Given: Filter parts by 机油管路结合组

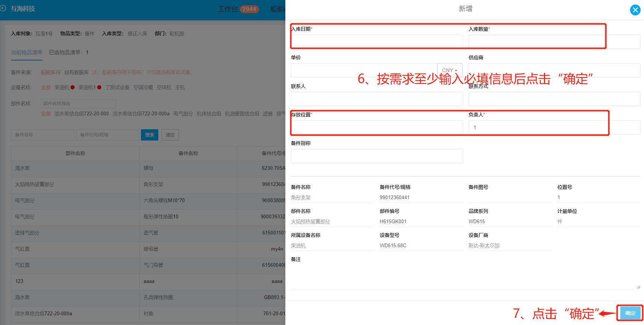Looking at the screenshot, I should [x=242, y=113].
